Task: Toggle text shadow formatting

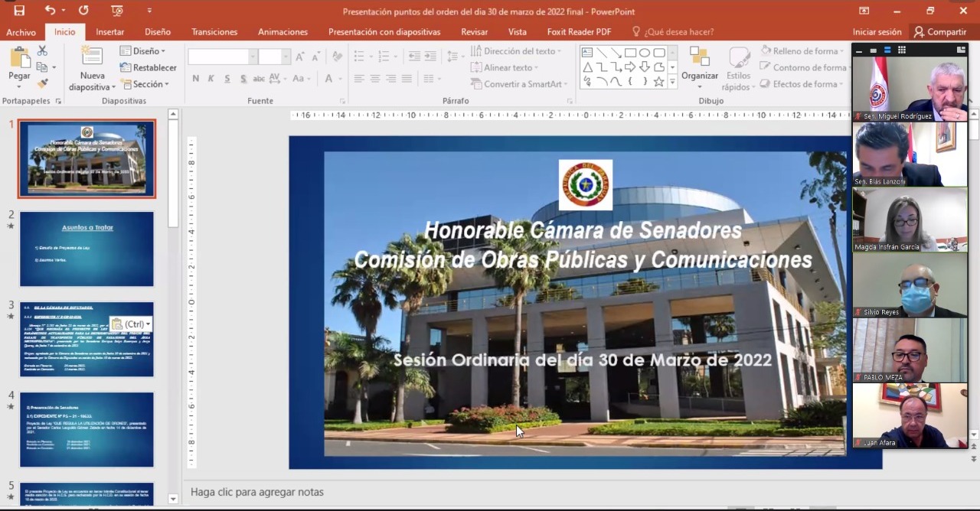Action: [x=243, y=79]
